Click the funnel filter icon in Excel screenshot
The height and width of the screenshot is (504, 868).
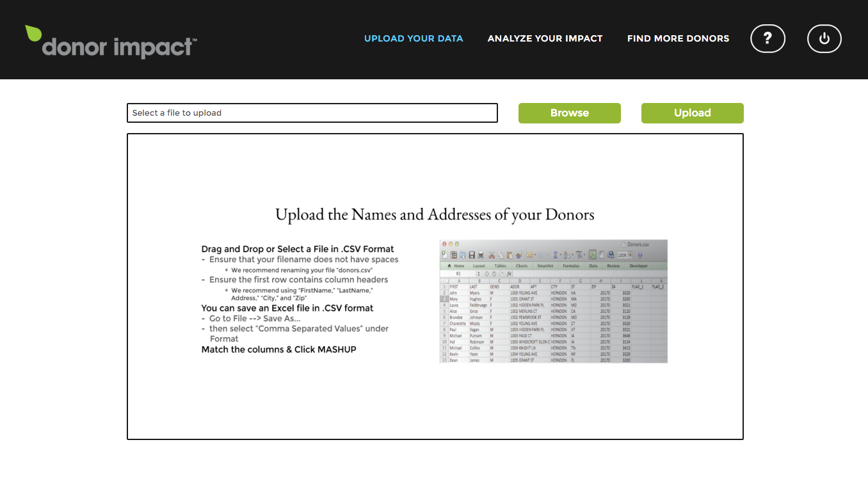pyautogui.click(x=579, y=255)
